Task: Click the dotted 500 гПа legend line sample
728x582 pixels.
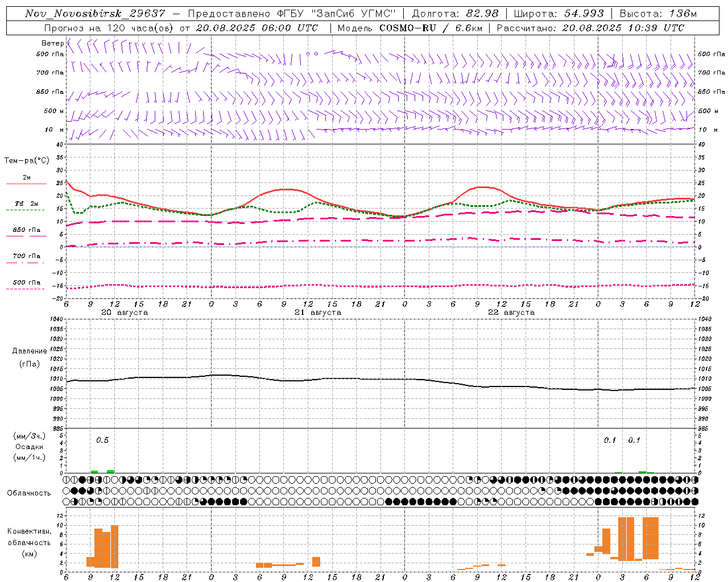Action: click(x=25, y=289)
